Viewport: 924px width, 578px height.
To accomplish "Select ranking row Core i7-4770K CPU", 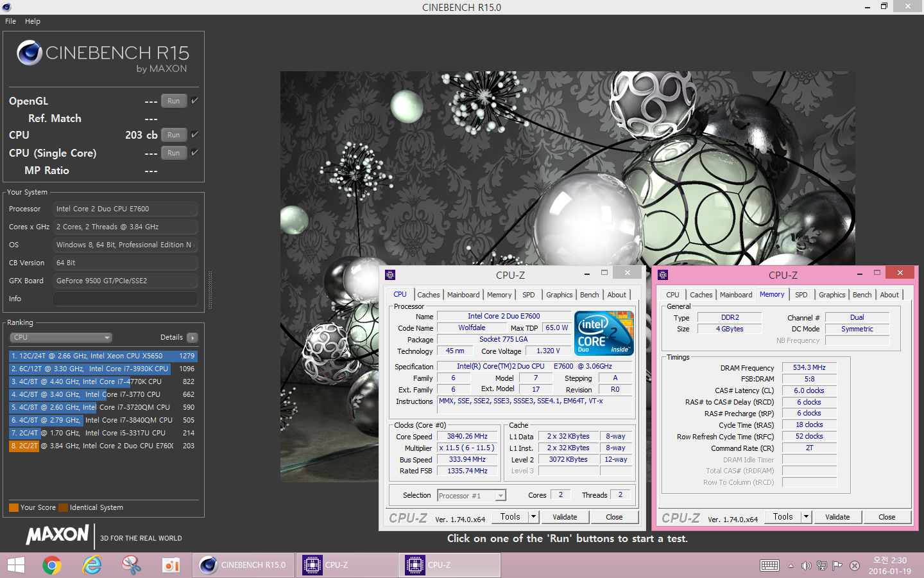I will point(103,381).
